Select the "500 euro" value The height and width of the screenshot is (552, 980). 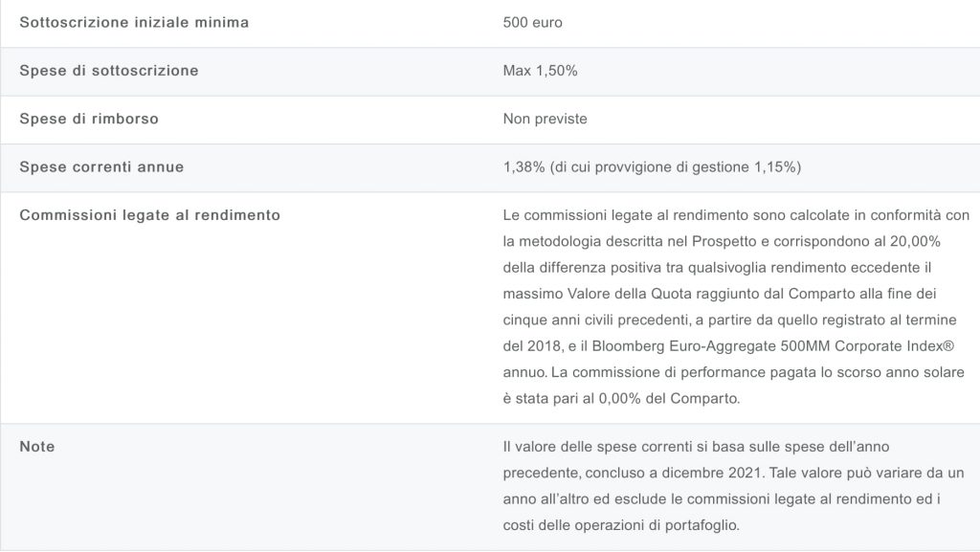tap(532, 22)
